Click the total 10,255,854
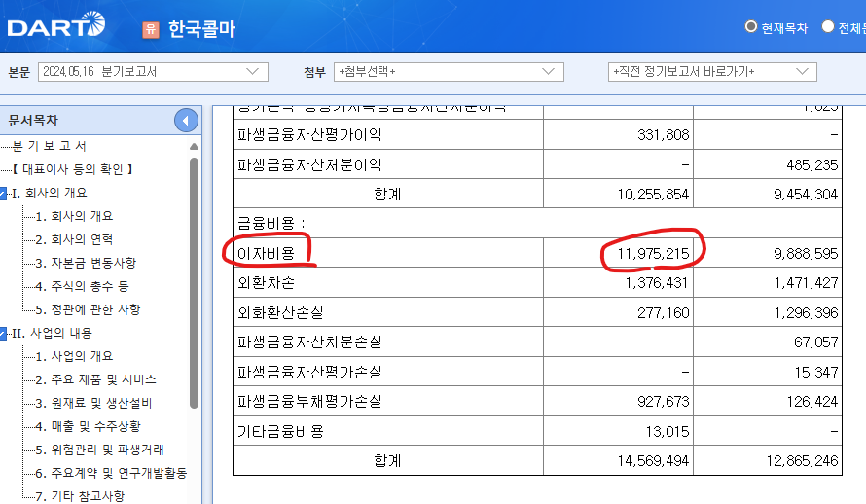This screenshot has height=504, width=866. 653,195
